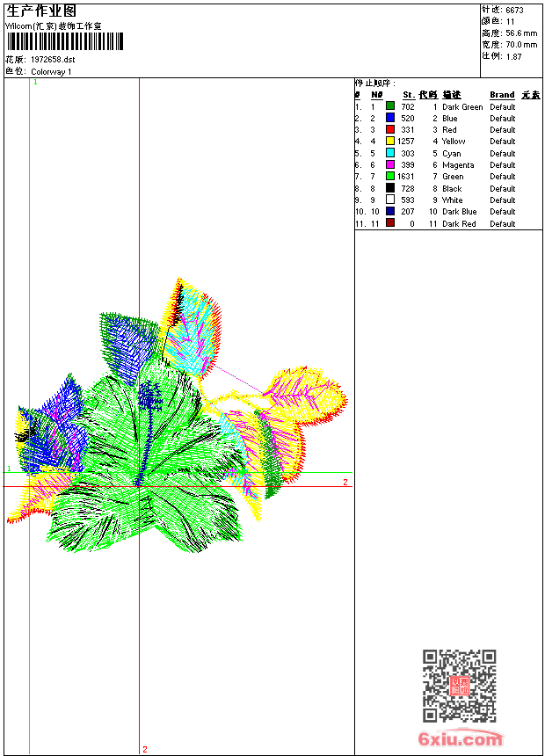Click the Dark Green color swatch
Viewport: 545px width, 756px height.
click(x=390, y=105)
